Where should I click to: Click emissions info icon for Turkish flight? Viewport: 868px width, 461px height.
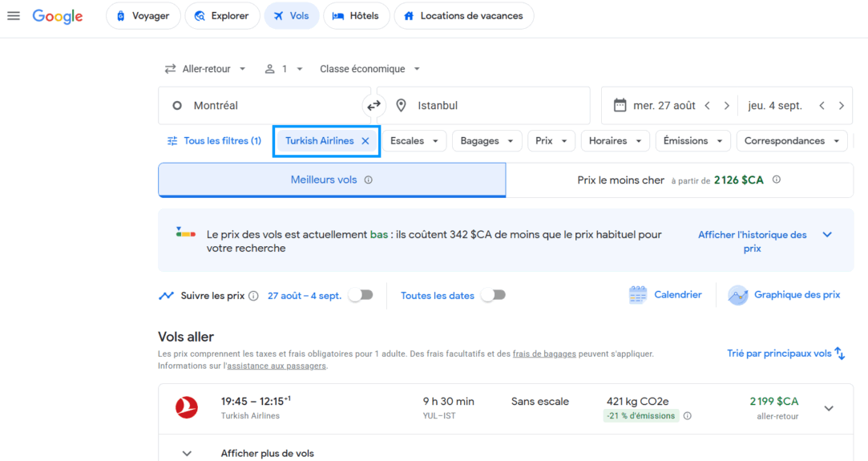(x=688, y=416)
